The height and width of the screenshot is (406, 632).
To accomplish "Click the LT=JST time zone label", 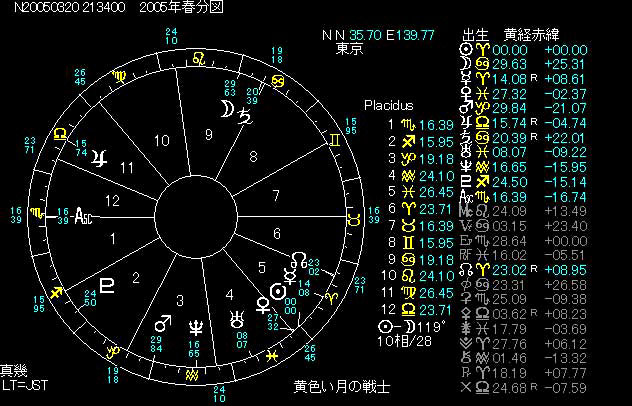I will [22, 385].
